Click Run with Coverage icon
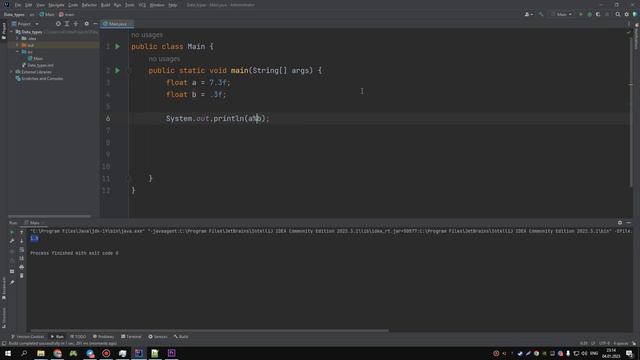The image size is (640, 360). [598, 14]
